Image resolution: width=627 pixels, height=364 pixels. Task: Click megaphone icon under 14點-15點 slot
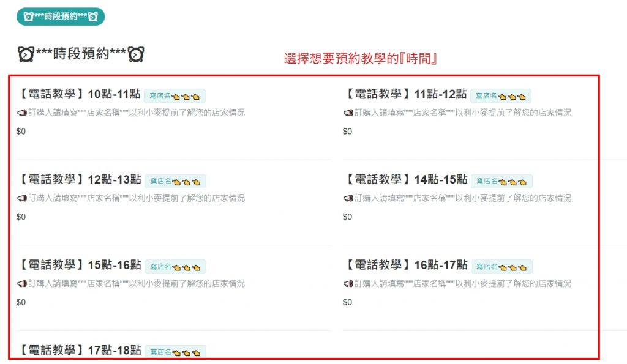point(348,199)
